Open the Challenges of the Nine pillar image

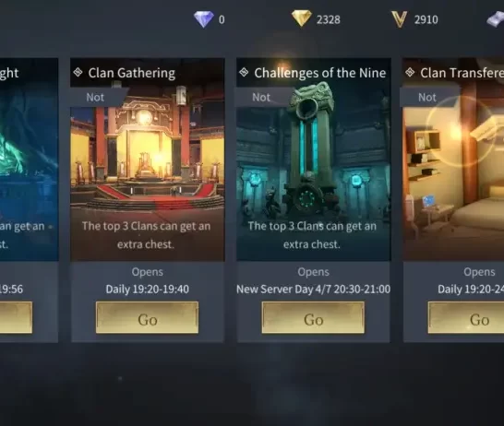314,160
